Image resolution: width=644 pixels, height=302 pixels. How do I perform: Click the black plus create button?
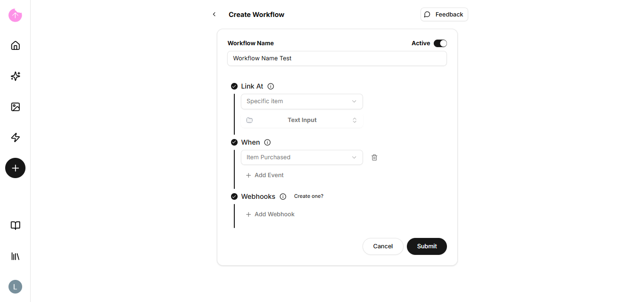click(16, 168)
